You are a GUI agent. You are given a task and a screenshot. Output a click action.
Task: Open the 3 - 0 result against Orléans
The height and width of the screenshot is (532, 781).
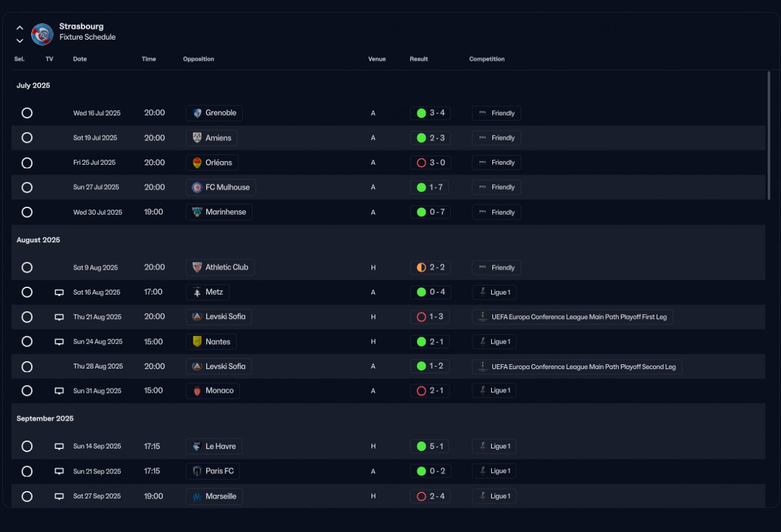click(x=431, y=163)
